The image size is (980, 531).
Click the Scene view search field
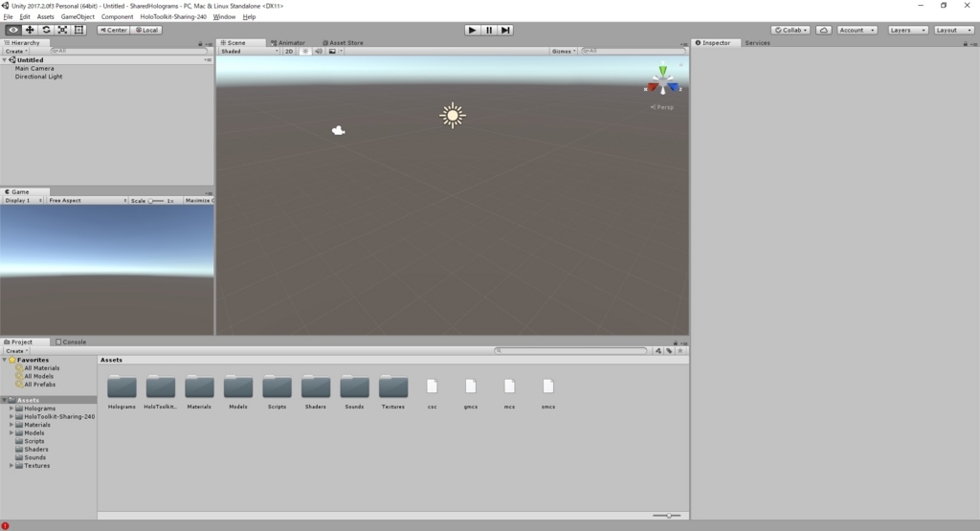(x=633, y=52)
